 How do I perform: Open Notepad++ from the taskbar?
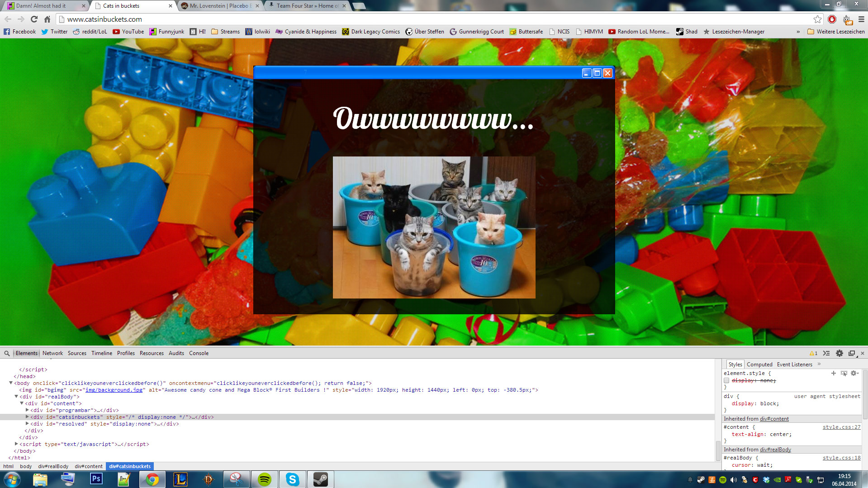click(x=124, y=479)
